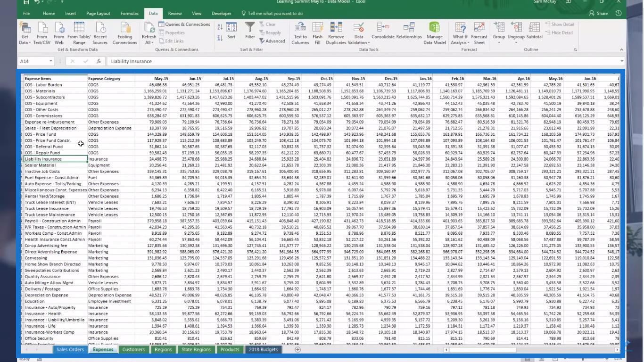Viewport: 644px width, 362px height.
Task: Switch to Sales Orders sheet
Action: 70,350
